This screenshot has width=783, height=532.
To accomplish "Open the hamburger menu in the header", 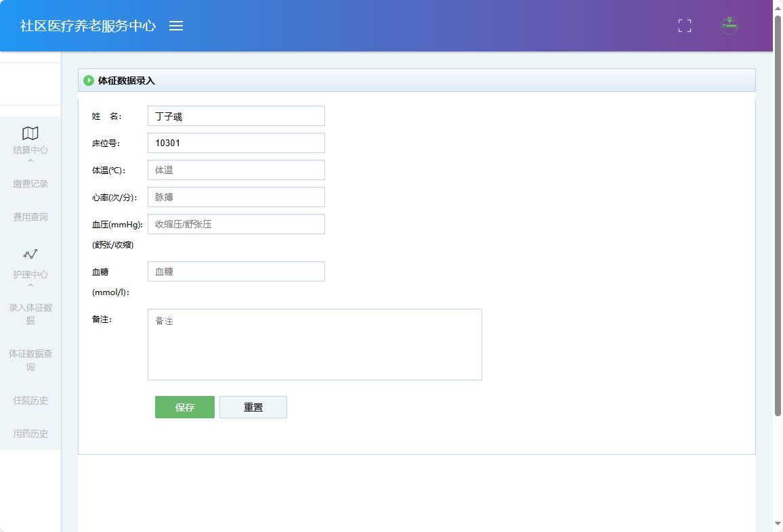I will click(176, 26).
